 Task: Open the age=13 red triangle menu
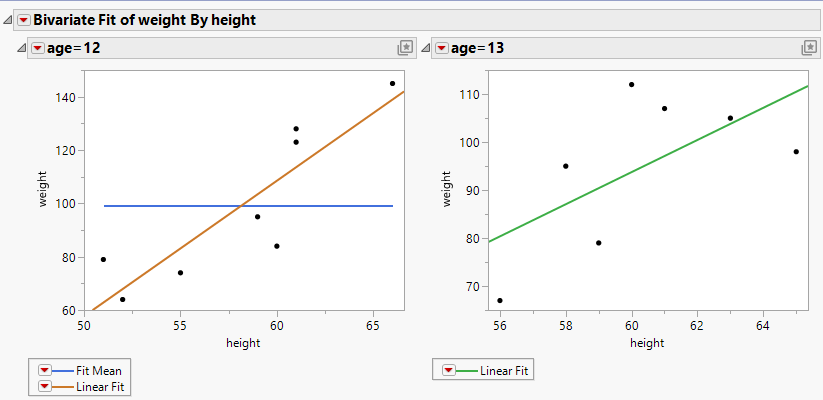click(441, 48)
